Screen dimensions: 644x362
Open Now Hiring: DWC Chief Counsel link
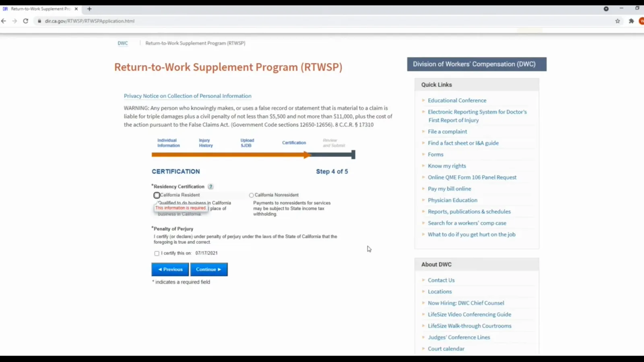click(x=466, y=303)
